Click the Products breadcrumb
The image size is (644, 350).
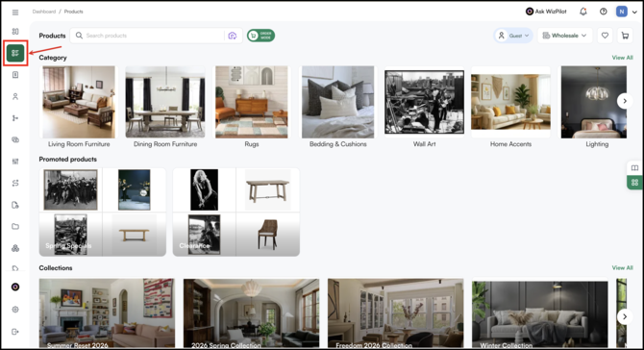tap(73, 12)
